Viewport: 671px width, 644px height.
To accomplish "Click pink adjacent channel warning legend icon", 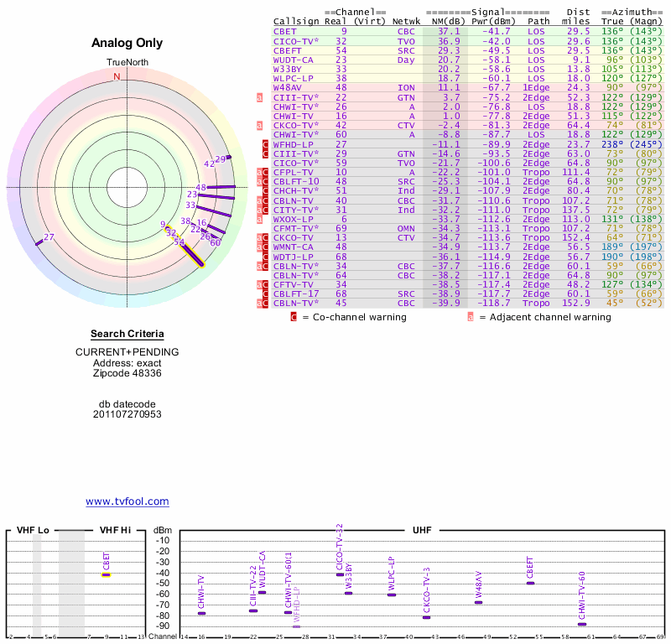I will tap(471, 317).
